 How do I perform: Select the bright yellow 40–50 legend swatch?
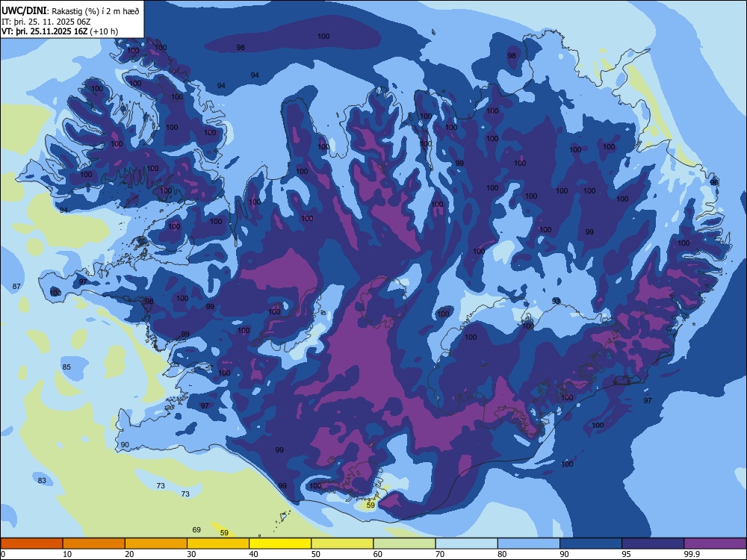280,544
